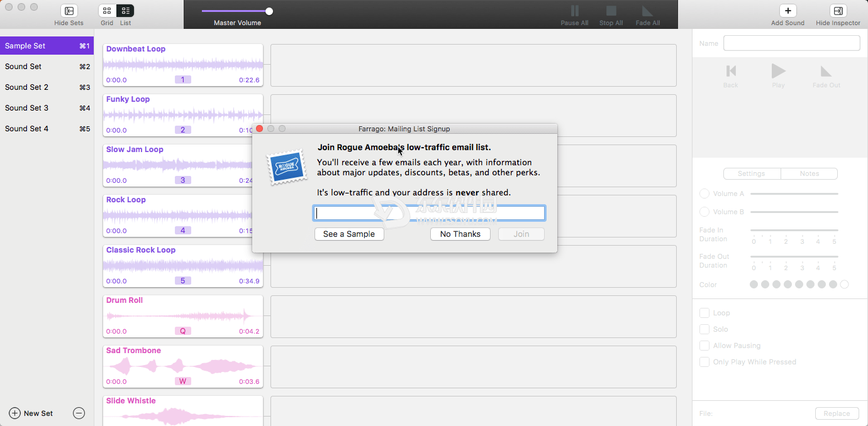Screen dimensions: 868x426
Task: Set the Fade In Duration slider
Action: coord(794,231)
